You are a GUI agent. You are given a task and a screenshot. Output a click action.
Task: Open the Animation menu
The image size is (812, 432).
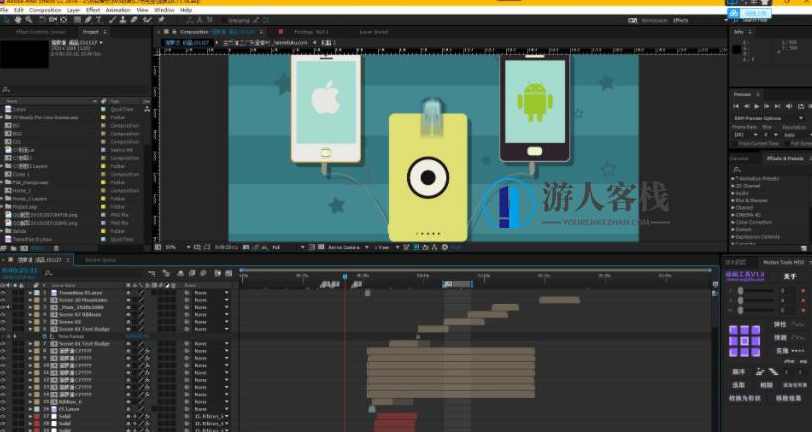coord(116,10)
